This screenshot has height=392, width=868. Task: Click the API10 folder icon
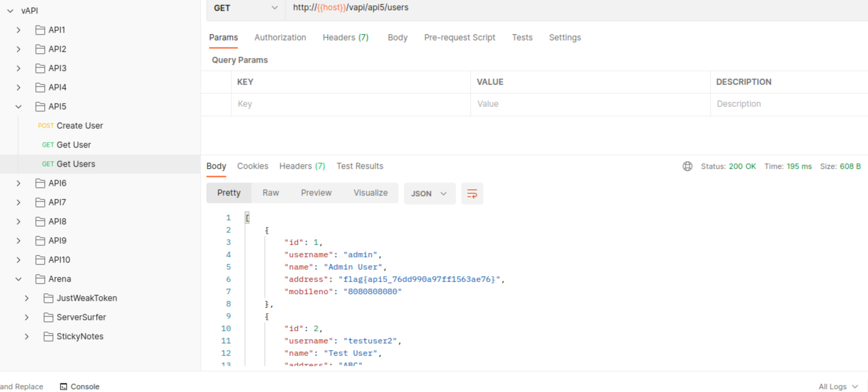click(40, 260)
